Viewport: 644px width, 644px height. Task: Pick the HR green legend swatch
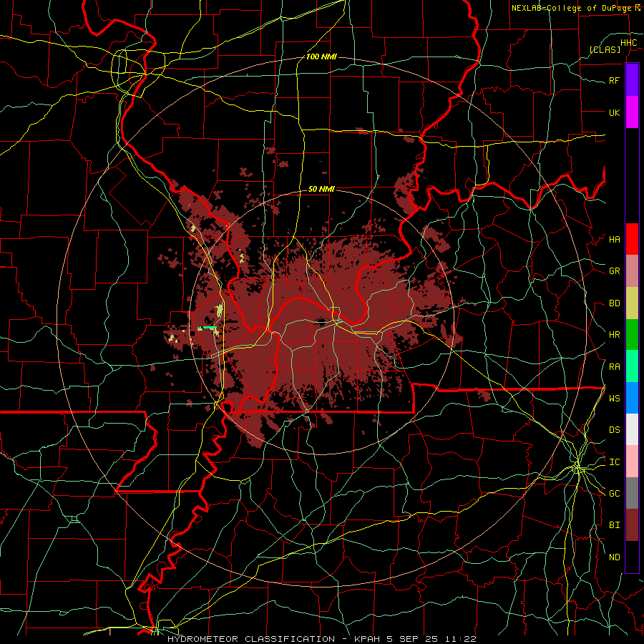(632, 334)
